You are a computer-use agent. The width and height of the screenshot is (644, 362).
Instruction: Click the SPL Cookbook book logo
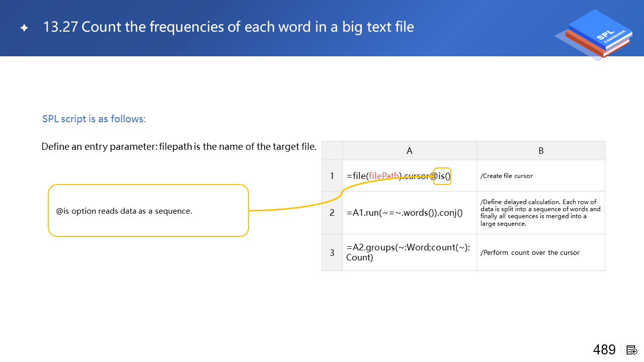(x=594, y=35)
